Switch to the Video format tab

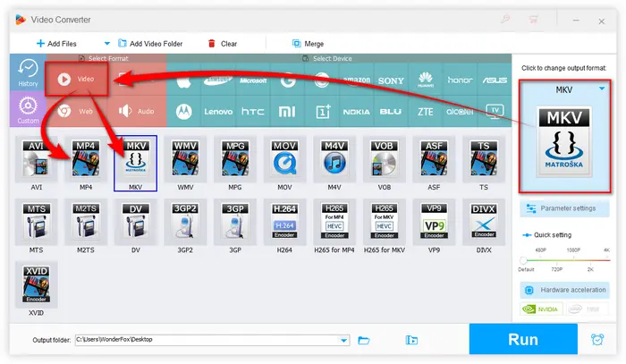pyautogui.click(x=76, y=79)
